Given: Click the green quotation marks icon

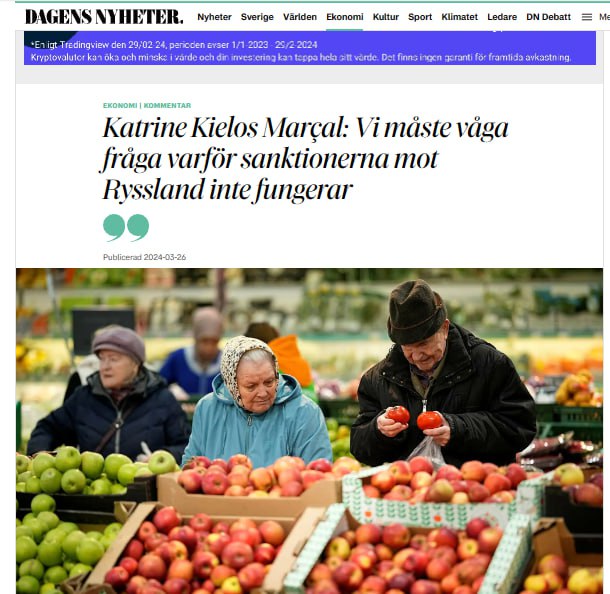Looking at the screenshot, I should [x=126, y=227].
